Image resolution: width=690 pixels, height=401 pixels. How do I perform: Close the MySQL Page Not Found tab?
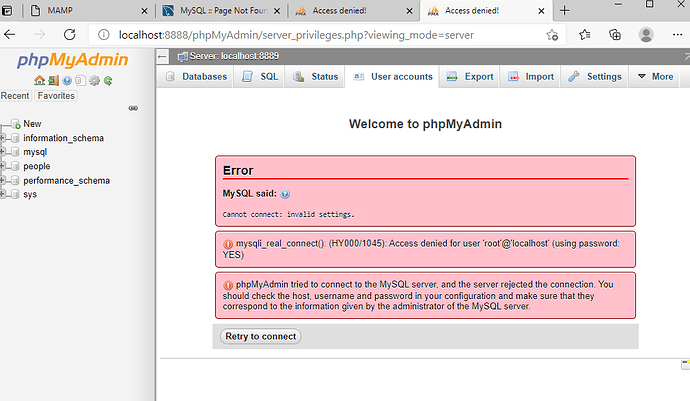point(277,11)
